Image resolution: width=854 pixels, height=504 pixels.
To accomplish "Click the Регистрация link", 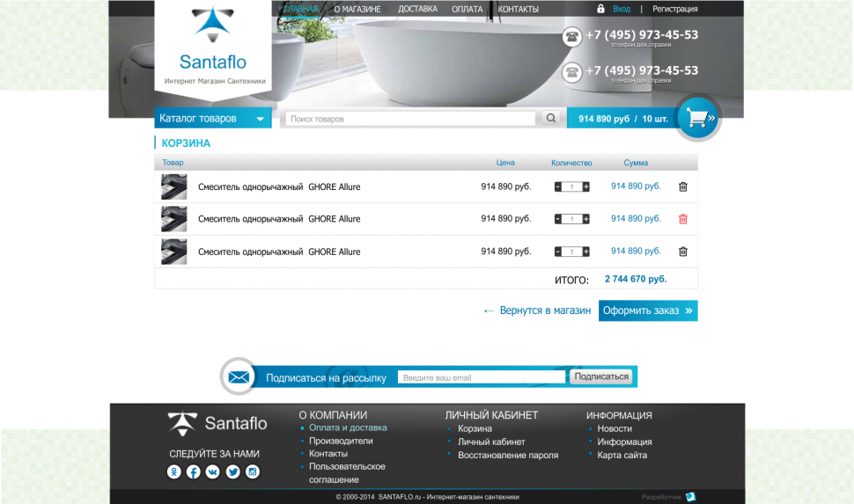I will (x=674, y=9).
